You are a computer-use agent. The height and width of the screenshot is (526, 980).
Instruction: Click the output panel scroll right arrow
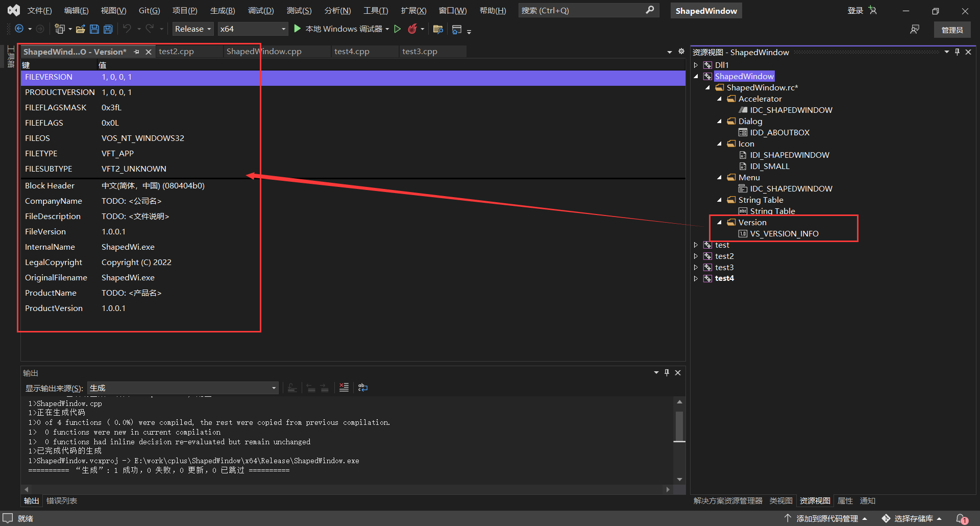point(668,489)
